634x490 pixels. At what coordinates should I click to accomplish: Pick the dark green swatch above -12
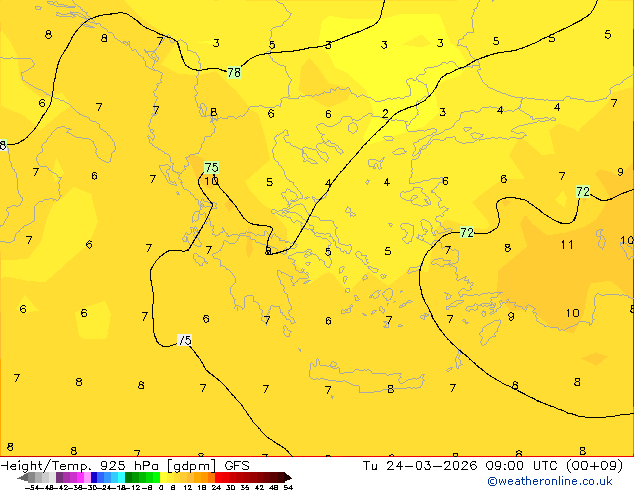(129, 477)
